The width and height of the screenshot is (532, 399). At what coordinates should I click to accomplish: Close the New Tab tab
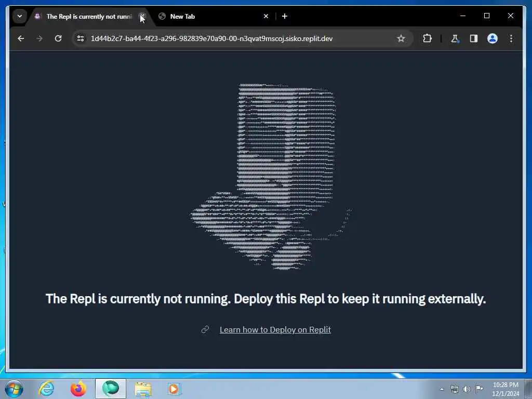coord(266,16)
